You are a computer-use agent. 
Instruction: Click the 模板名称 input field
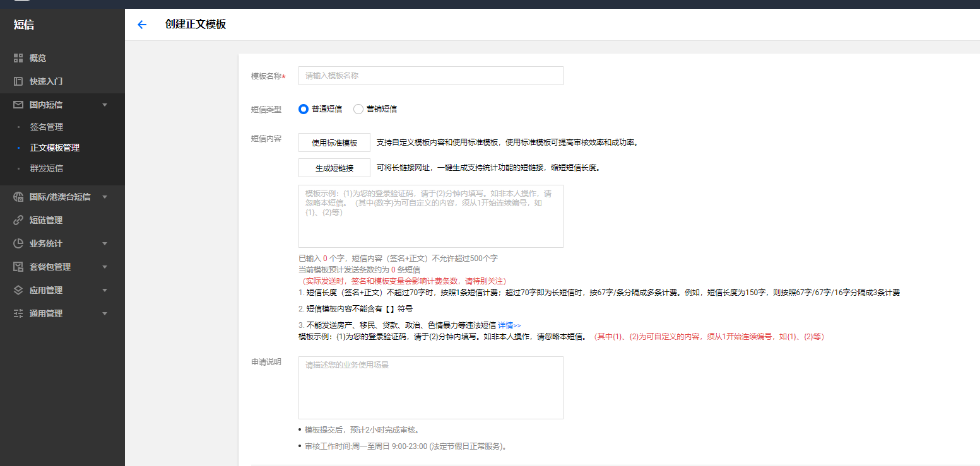pyautogui.click(x=430, y=76)
